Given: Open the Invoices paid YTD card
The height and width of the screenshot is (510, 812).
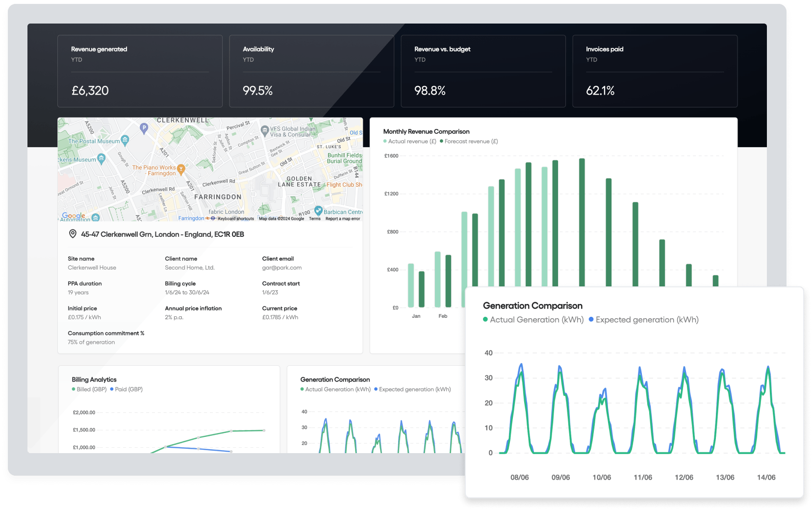Looking at the screenshot, I should pyautogui.click(x=655, y=71).
